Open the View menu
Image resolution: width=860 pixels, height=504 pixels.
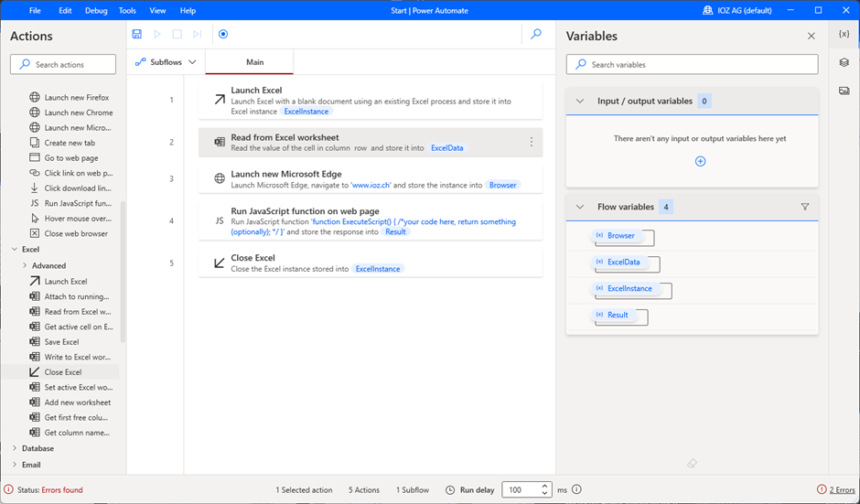157,10
